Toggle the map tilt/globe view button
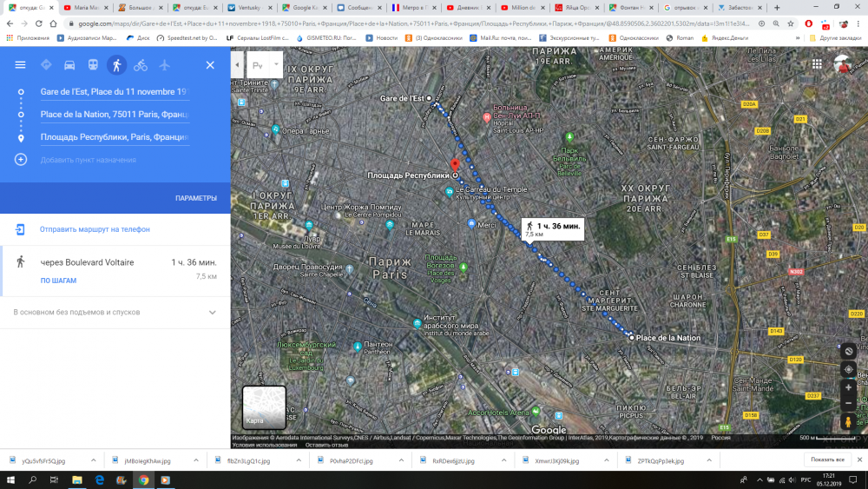 848,351
